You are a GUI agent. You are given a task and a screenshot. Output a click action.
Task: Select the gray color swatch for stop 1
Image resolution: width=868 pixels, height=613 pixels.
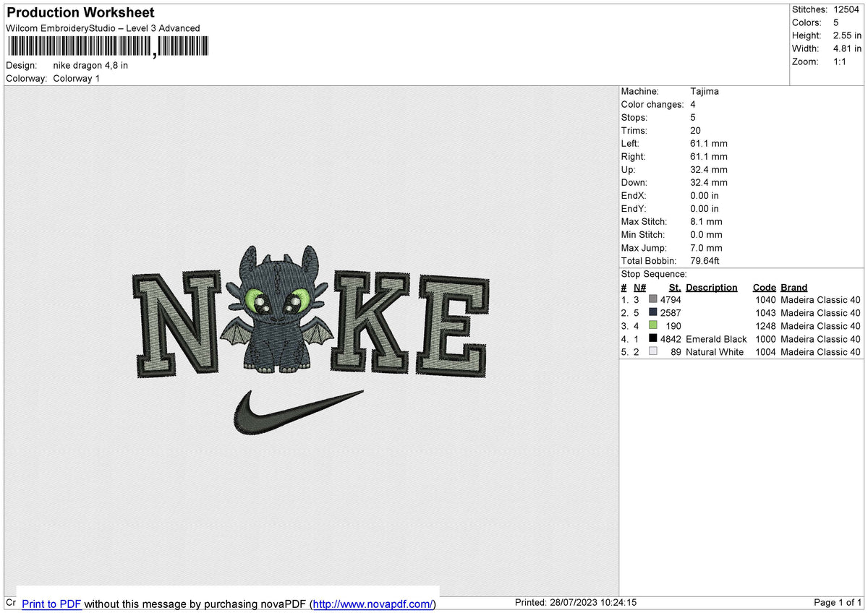click(x=653, y=300)
